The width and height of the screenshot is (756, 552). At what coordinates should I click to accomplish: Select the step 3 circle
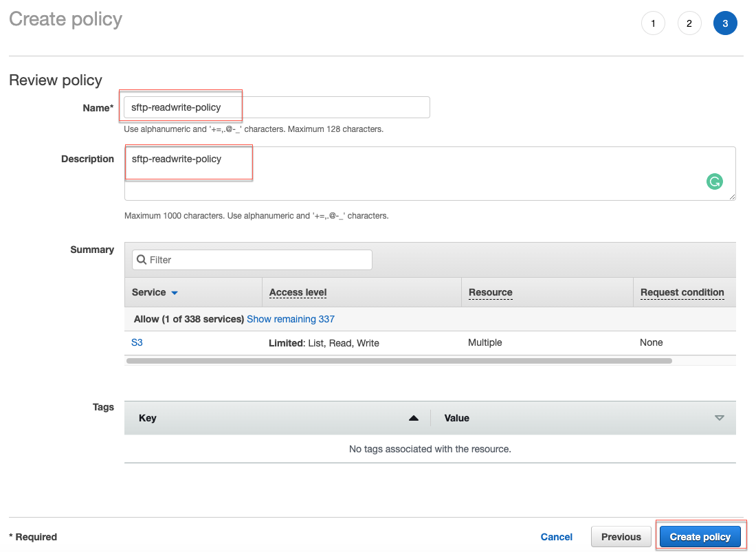(x=724, y=23)
